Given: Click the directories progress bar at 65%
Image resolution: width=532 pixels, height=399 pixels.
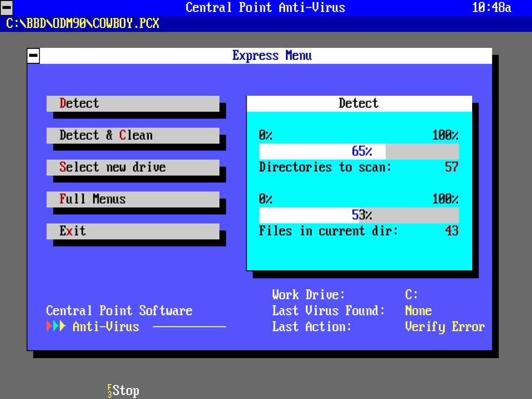Looking at the screenshot, I should (359, 151).
